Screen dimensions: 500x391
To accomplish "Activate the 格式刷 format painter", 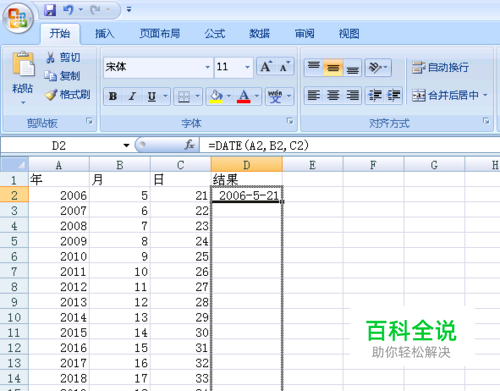I will point(67,95).
